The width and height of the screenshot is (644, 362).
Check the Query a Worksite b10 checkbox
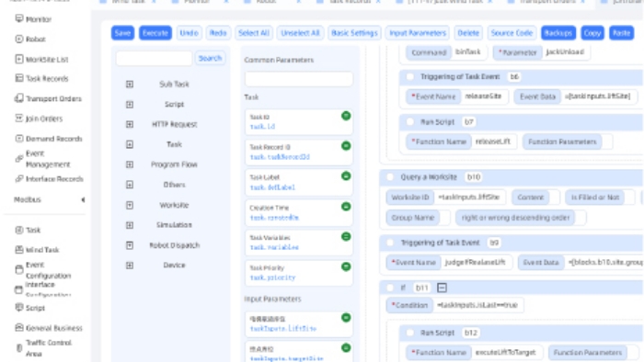click(390, 177)
